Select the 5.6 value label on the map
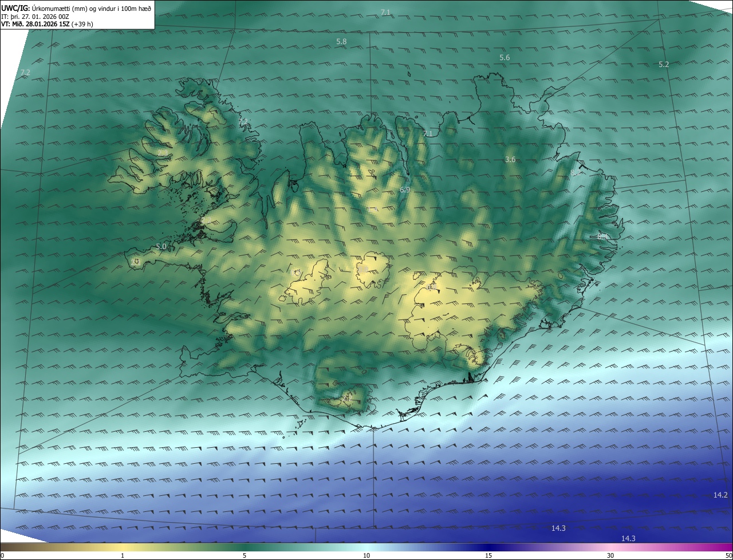Viewport: 733px width, 560px height. [505, 58]
